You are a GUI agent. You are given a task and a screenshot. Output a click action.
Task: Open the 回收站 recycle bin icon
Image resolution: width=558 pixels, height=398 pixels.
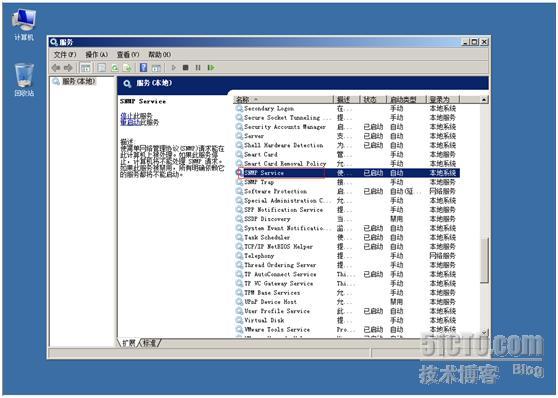(x=24, y=80)
